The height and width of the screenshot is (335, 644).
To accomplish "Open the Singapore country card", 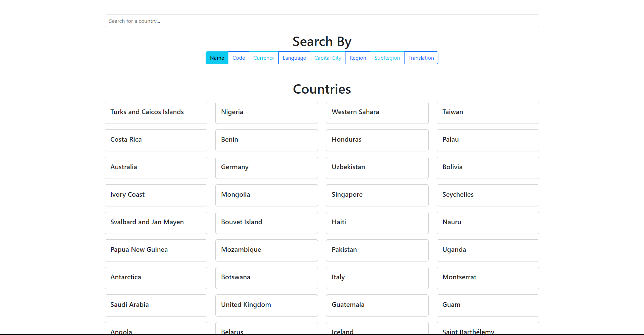I will coord(377,195).
